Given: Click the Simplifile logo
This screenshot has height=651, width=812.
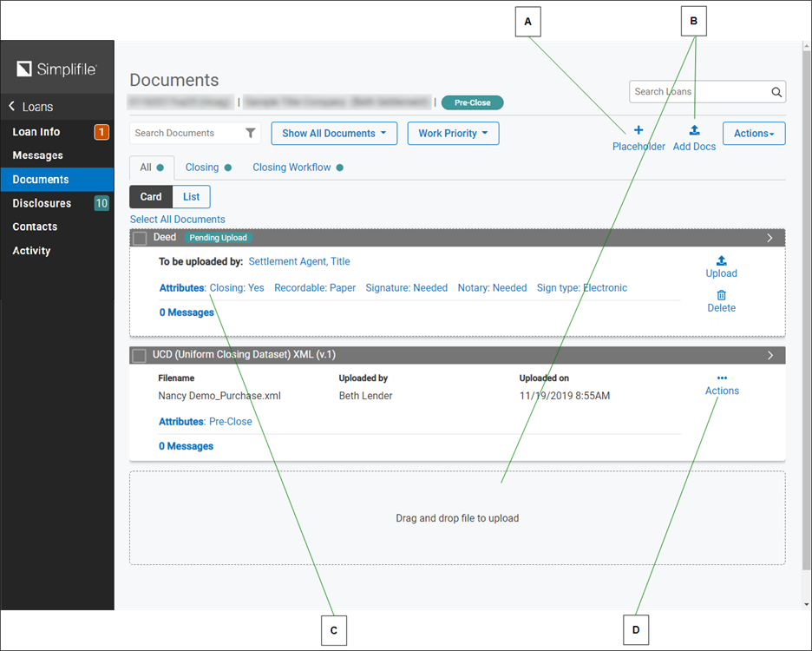Looking at the screenshot, I should click(56, 69).
